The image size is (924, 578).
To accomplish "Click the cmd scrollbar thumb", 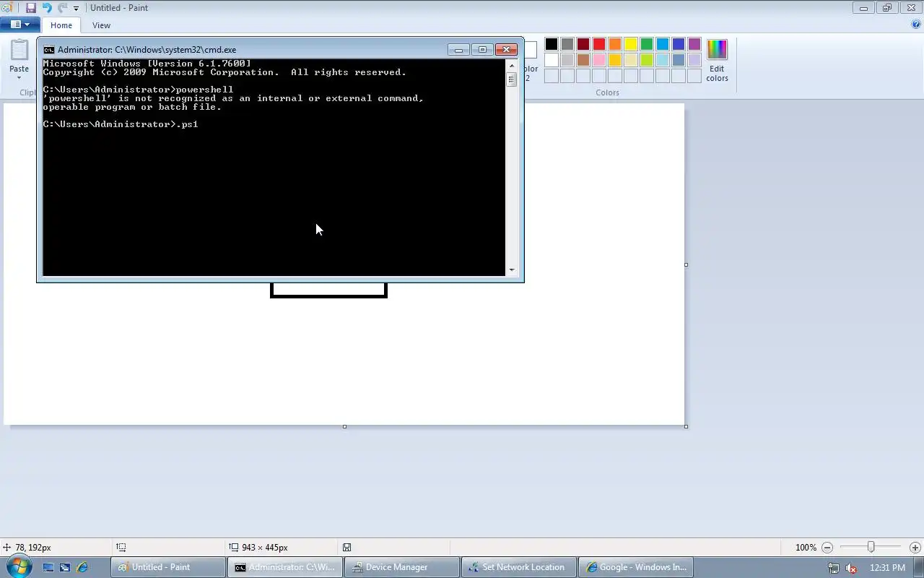I will click(512, 79).
